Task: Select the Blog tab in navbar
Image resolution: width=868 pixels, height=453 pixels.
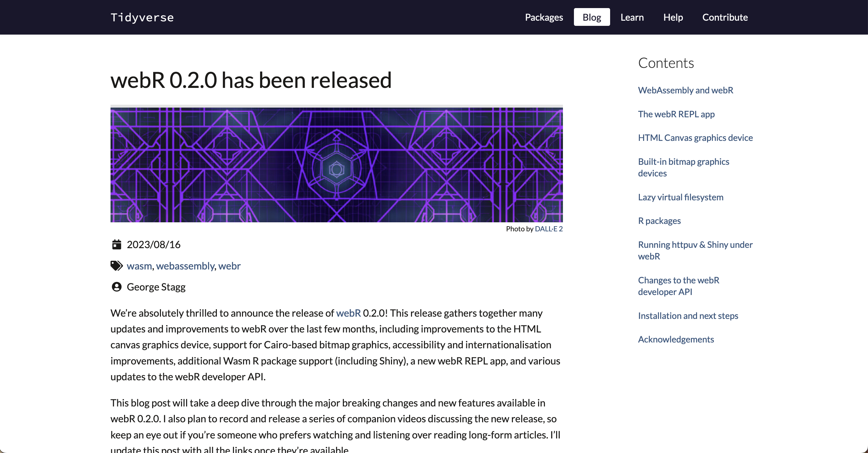Action: (x=592, y=17)
